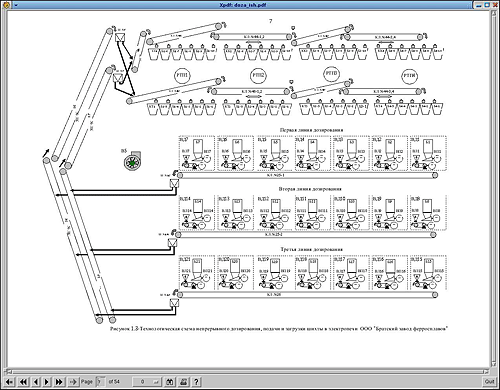Viewport: 500px width, 390px height.
Task: Click the vertical scrollbar up arrow
Action: pyautogui.click(x=494, y=13)
